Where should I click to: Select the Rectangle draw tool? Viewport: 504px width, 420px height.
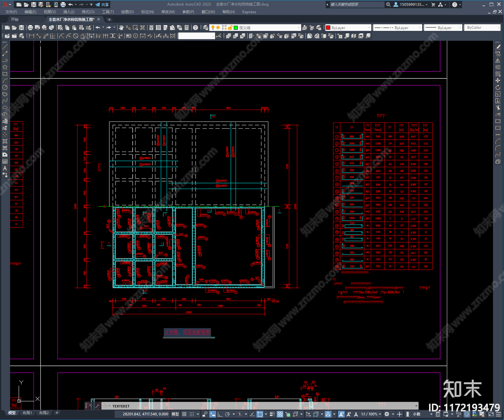click(x=5, y=74)
